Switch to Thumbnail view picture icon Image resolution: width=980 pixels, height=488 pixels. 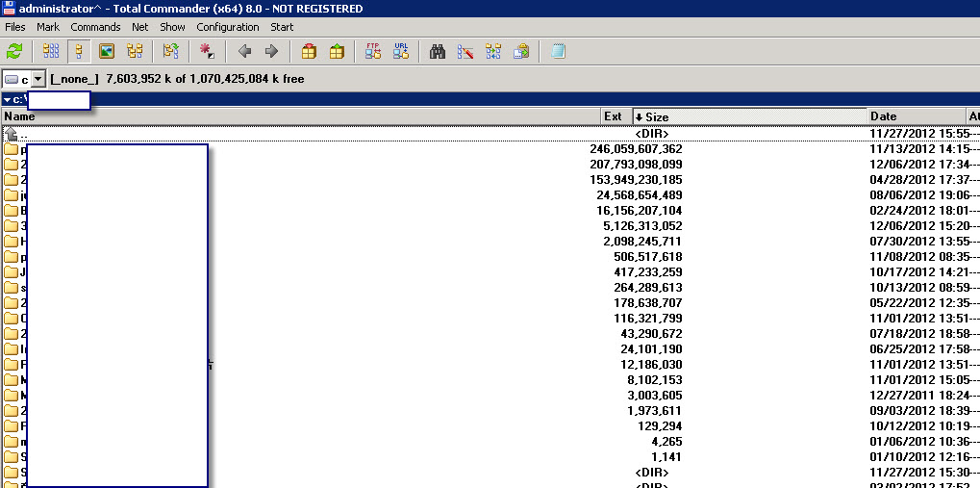point(107,51)
